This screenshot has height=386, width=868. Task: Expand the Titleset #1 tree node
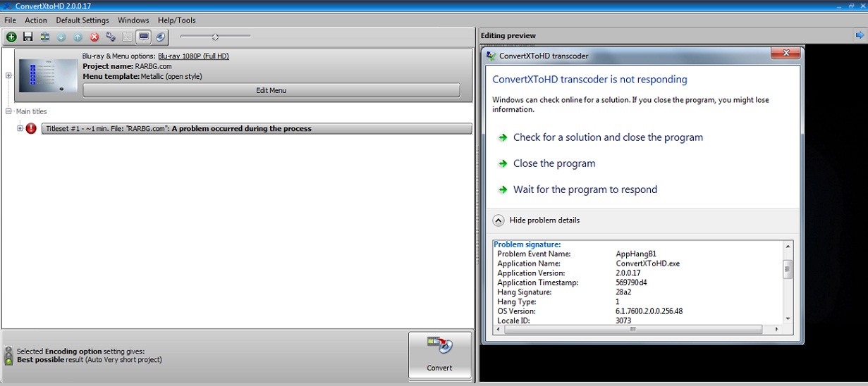click(x=20, y=128)
